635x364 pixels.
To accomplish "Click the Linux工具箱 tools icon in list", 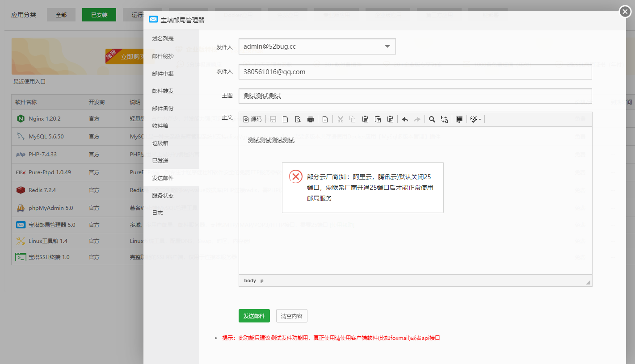I will [x=20, y=241].
